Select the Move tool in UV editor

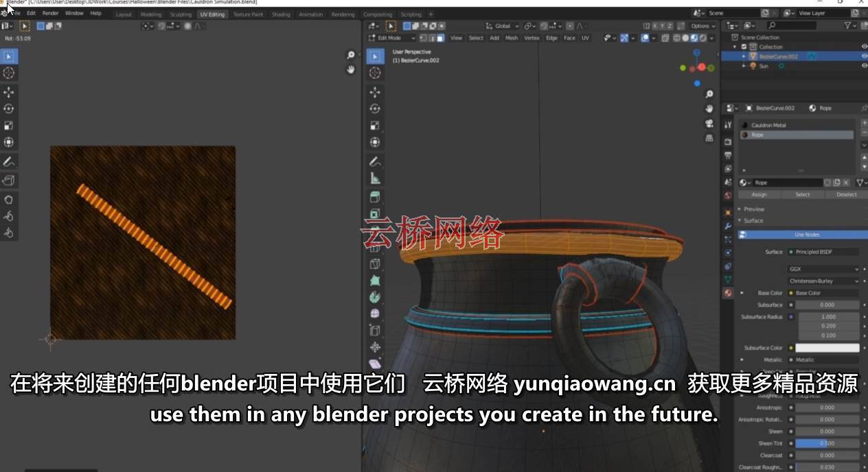(9, 92)
